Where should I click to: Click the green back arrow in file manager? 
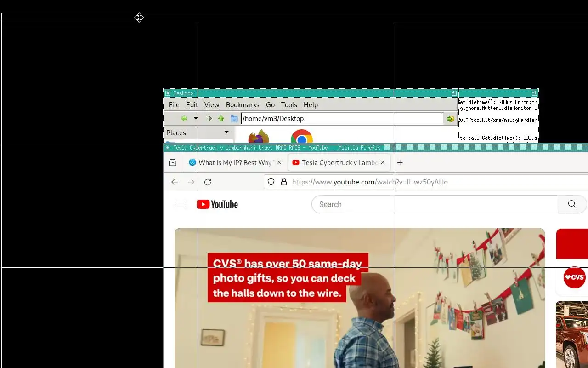pyautogui.click(x=184, y=119)
